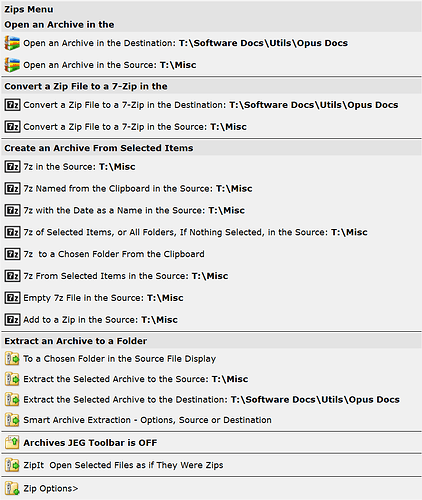The height and width of the screenshot is (500, 422).
Task: Select 7z Named from the Clipboard
Action: tap(211, 189)
